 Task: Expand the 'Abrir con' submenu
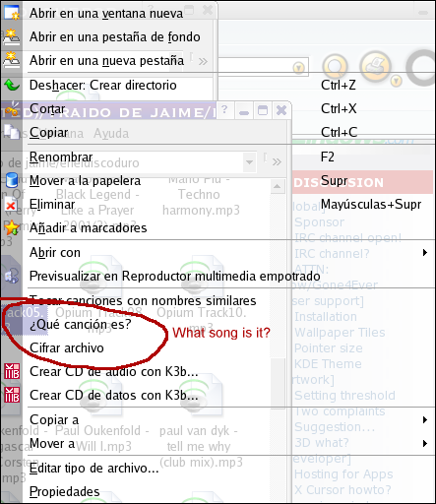tap(218, 253)
